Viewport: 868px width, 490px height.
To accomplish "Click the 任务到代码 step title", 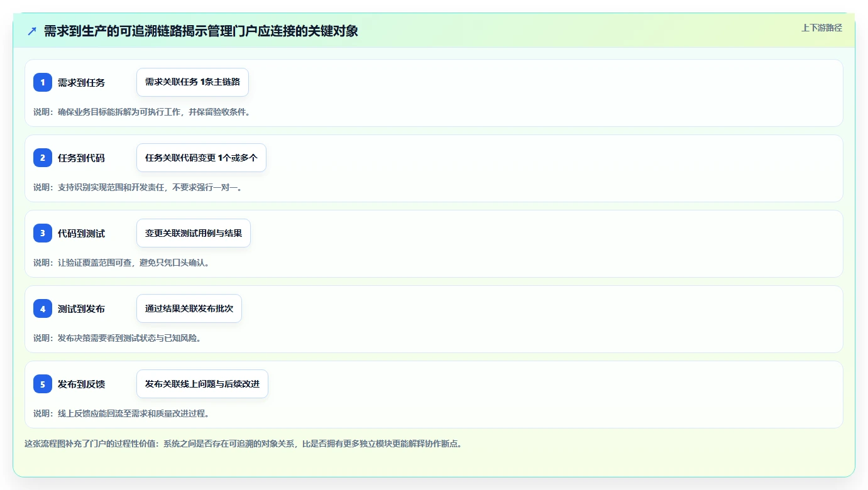I will (81, 158).
